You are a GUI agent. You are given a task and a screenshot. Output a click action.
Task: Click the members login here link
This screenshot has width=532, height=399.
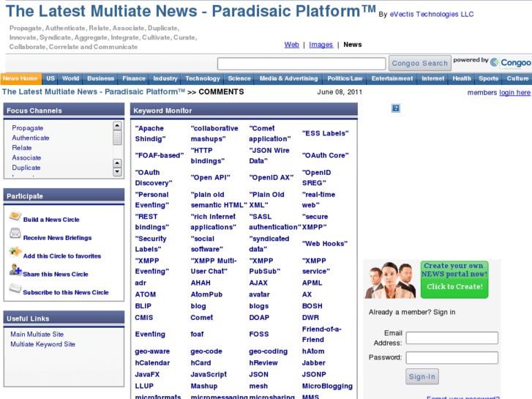point(514,92)
